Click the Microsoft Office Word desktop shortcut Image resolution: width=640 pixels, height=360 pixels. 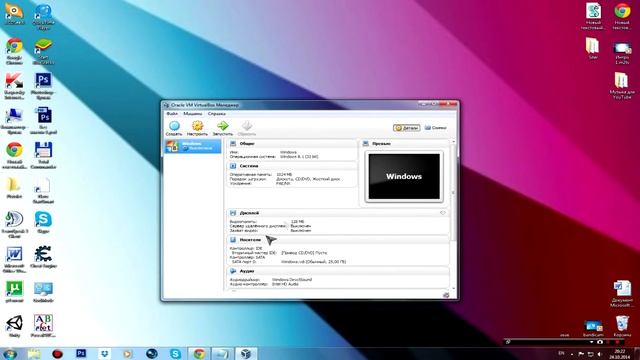click(14, 260)
